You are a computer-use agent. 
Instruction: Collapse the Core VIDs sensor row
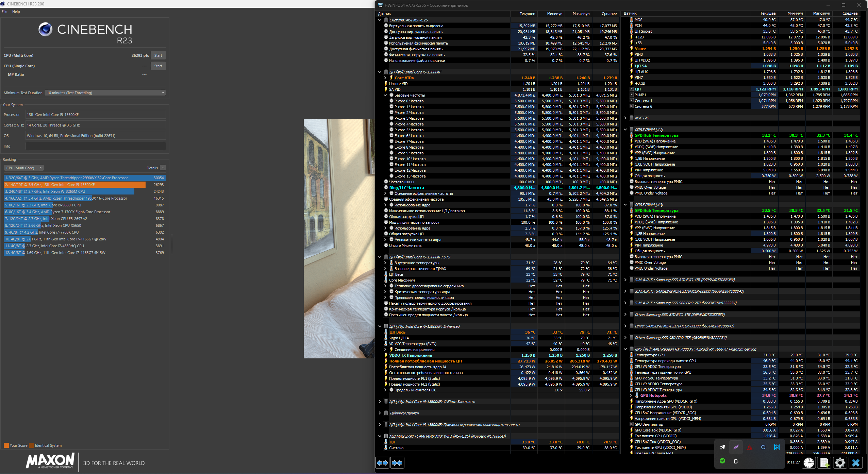(x=385, y=78)
